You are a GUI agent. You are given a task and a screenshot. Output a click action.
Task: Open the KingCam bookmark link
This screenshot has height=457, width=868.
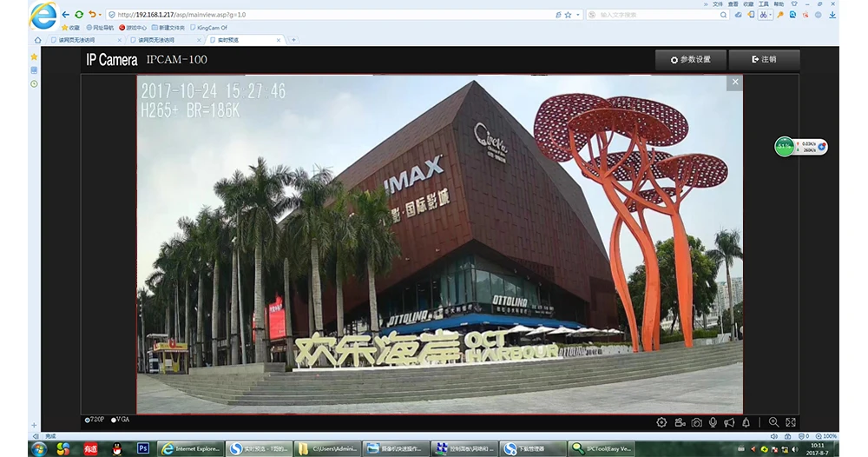208,28
